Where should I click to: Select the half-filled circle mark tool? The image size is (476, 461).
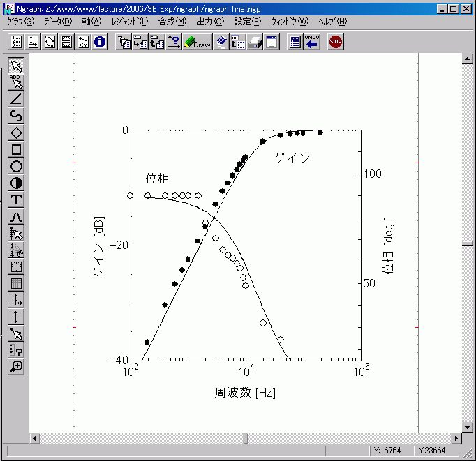pos(17,183)
